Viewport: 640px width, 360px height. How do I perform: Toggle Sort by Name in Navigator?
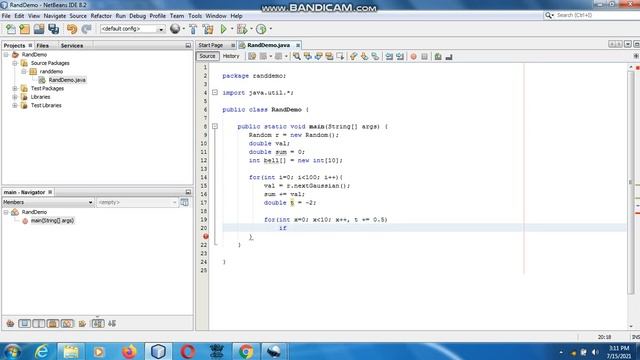tap(98, 324)
